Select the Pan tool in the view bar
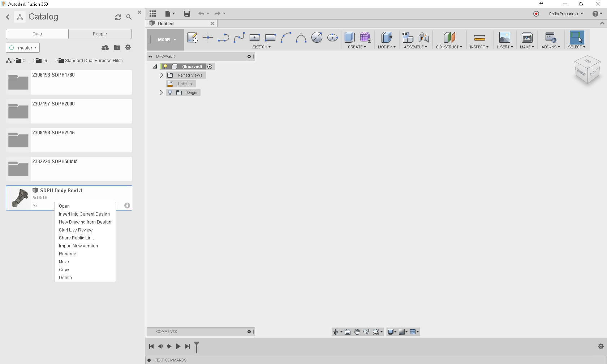607x364 pixels. point(357,331)
